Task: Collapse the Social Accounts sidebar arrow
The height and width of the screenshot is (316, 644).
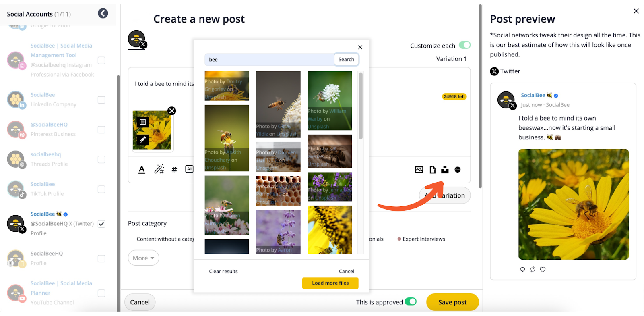Action: 103,14
